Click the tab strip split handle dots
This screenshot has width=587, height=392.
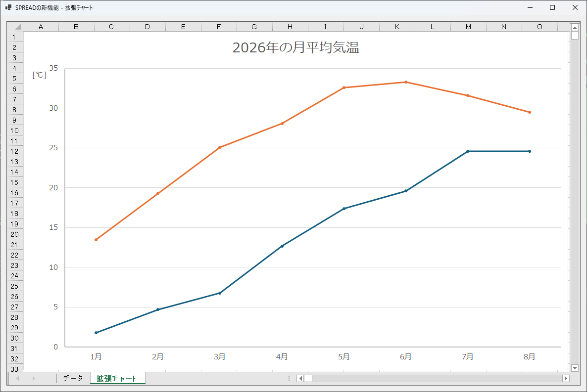tap(289, 379)
